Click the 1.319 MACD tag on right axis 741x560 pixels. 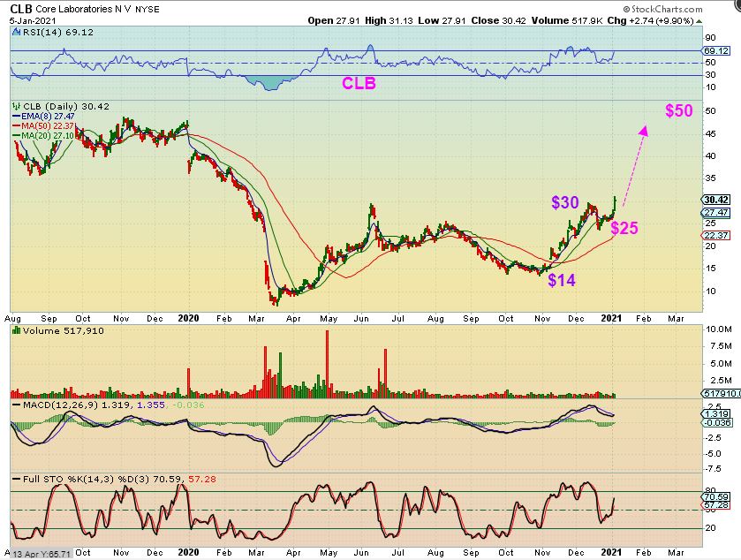[x=717, y=414]
